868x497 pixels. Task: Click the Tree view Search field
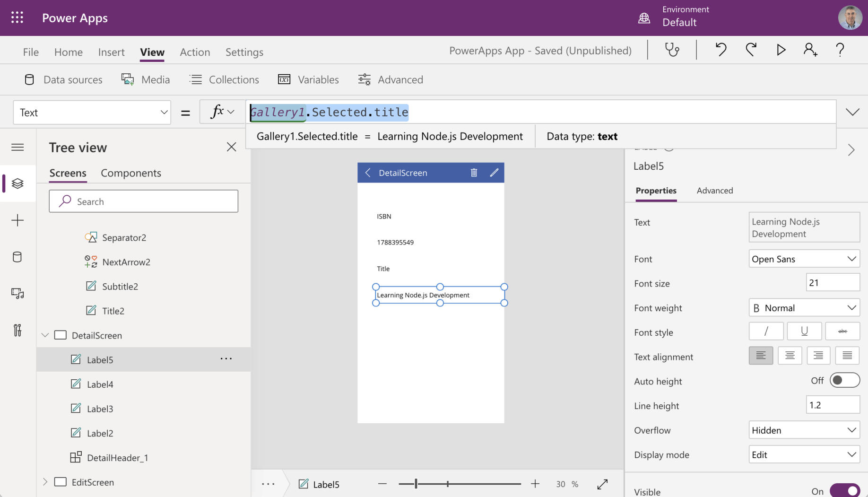pyautogui.click(x=144, y=201)
